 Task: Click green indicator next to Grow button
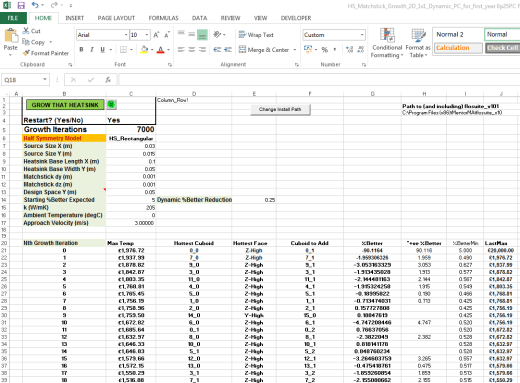[x=111, y=105]
